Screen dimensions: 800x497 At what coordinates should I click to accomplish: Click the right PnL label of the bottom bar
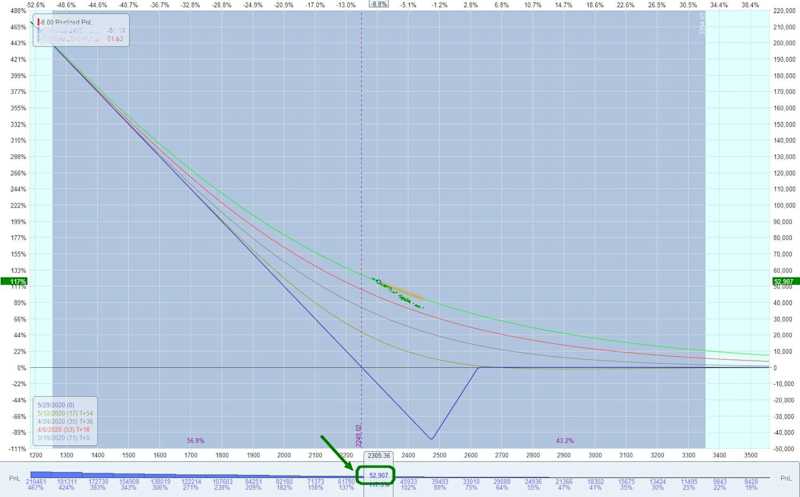click(x=786, y=478)
